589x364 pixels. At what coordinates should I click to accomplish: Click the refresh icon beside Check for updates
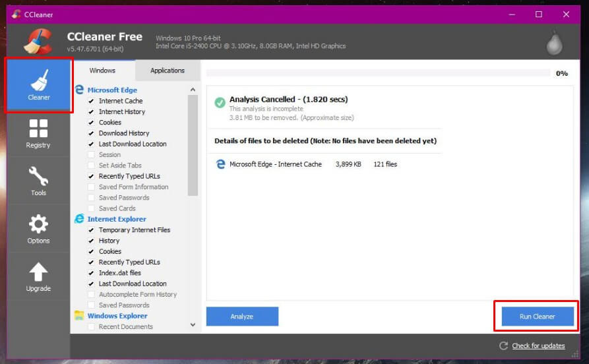point(503,346)
